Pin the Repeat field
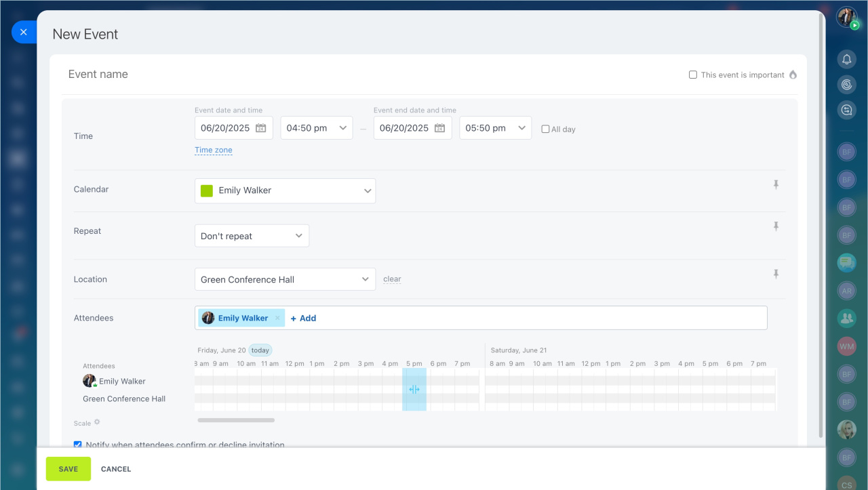The image size is (868, 490). pos(776,226)
